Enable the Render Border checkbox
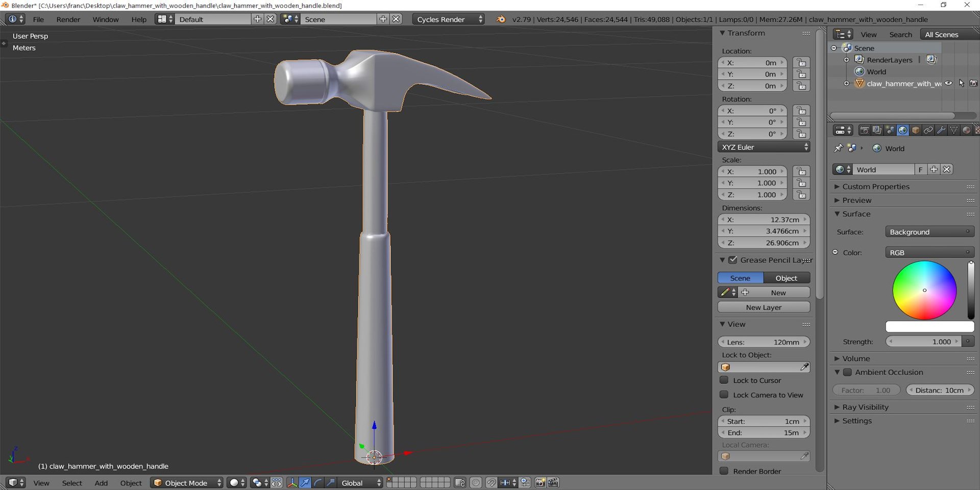 click(724, 471)
